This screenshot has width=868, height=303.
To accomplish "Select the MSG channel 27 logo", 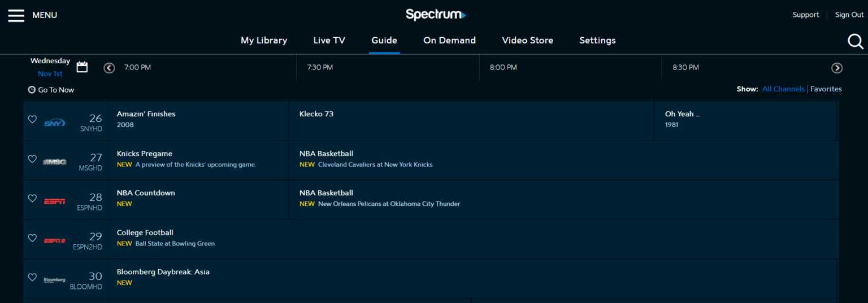I will coord(55,162).
